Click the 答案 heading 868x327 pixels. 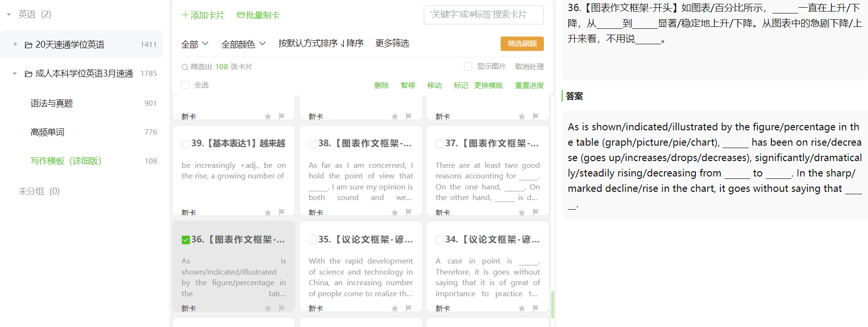click(x=574, y=96)
